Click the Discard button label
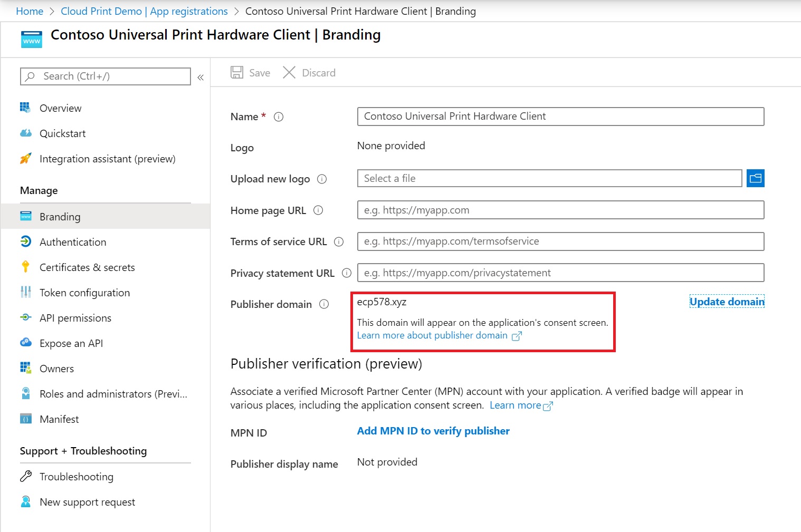 click(319, 73)
